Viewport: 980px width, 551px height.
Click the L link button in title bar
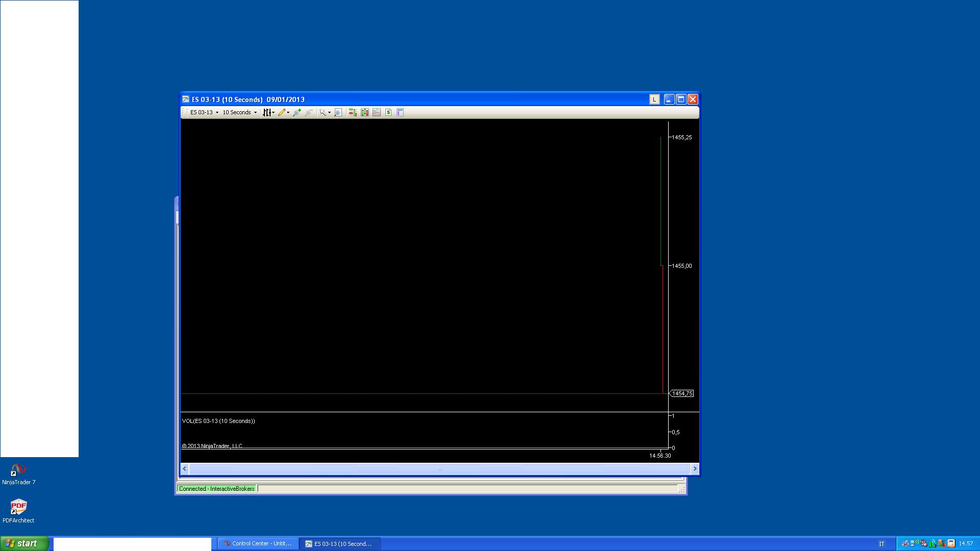click(654, 99)
